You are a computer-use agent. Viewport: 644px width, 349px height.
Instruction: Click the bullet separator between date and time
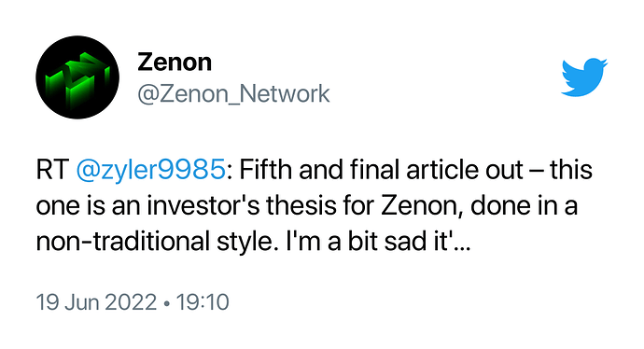[166, 303]
